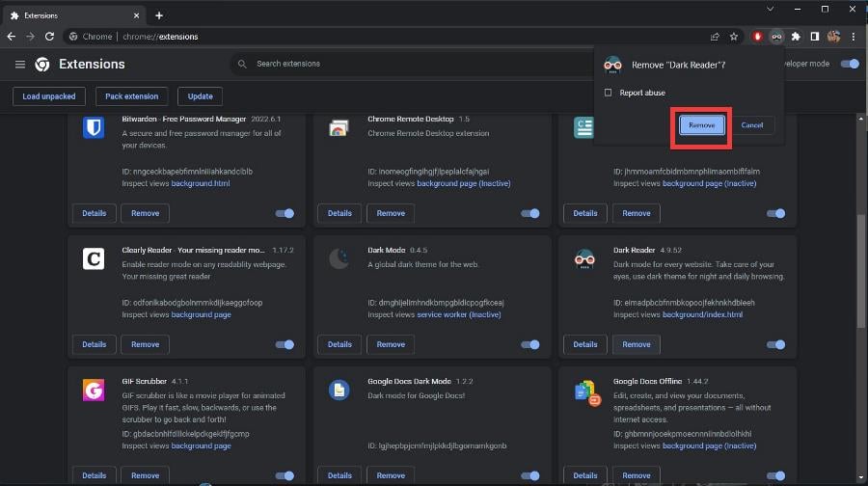The width and height of the screenshot is (868, 486).
Task: Confirm Remove in the Dark Reader dialog
Action: [701, 125]
